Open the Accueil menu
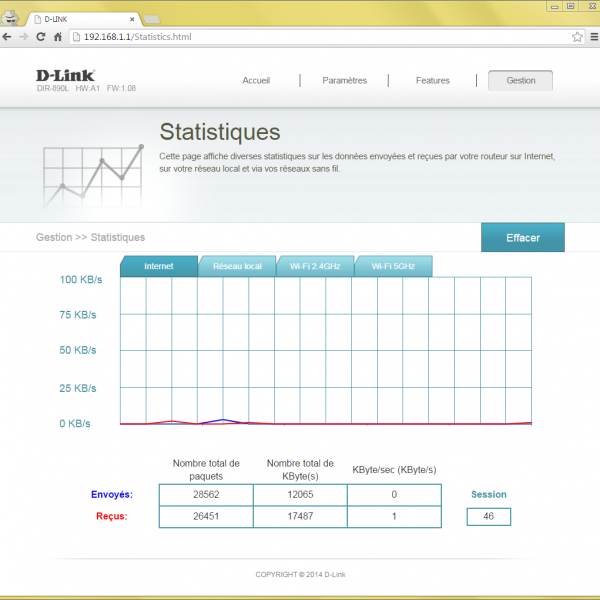Screen dimensions: 600x600 [257, 81]
